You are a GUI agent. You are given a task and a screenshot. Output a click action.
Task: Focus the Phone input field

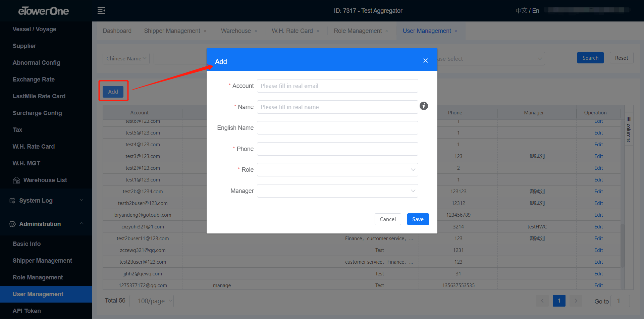[x=337, y=149]
